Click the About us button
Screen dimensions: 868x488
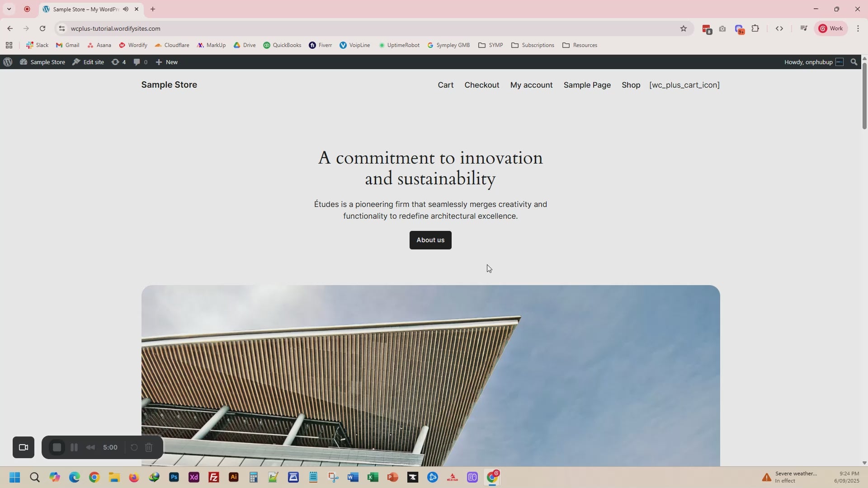(430, 240)
